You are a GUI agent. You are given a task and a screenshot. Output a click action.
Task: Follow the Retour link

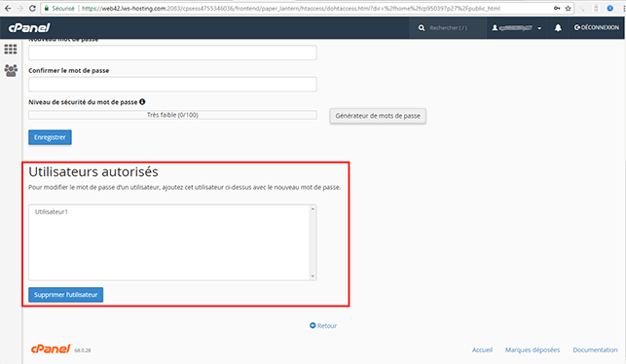327,326
